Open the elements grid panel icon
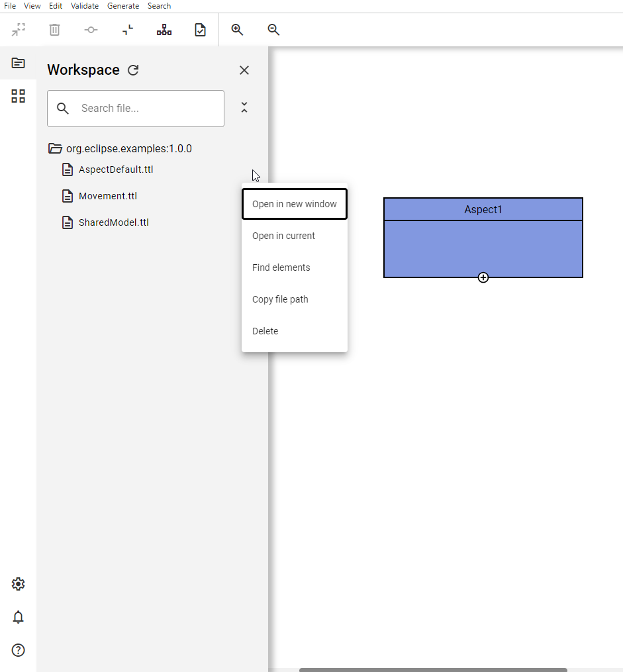This screenshot has width=623, height=672. tap(18, 95)
